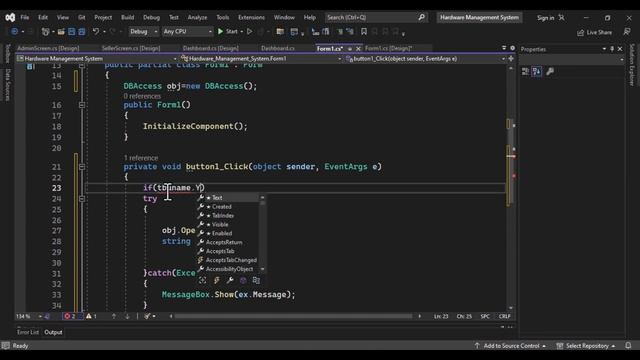Open the Hardware_Management_System.Form1 type dropdown

(x=261, y=59)
